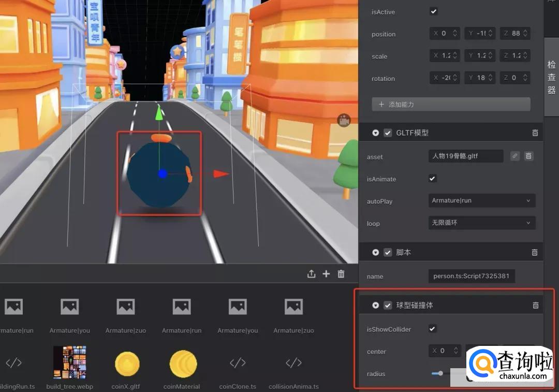Screen dimensions: 559x392
Task: Click the link icon beside asset field
Action: coord(514,156)
